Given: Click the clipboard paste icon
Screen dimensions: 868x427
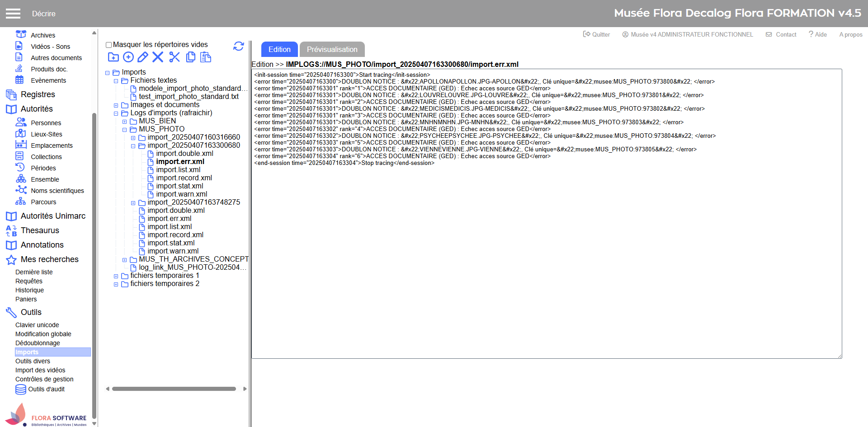Looking at the screenshot, I should (206, 57).
